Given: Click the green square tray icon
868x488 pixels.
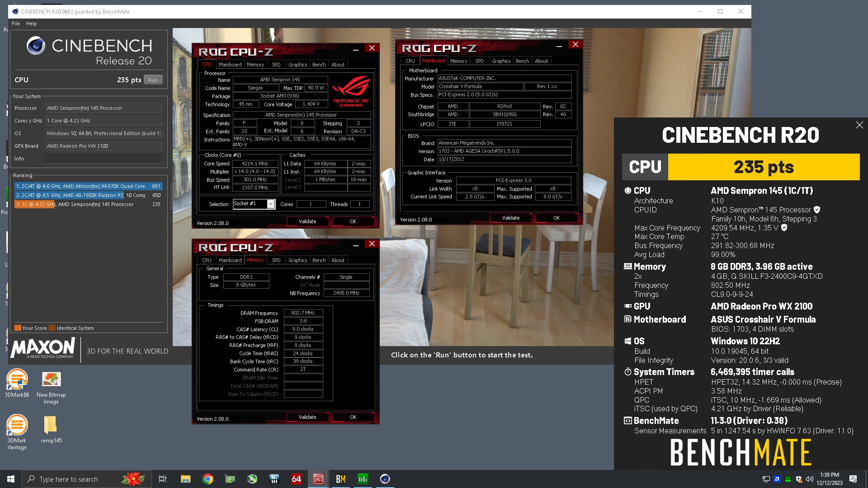Looking at the screenshot, I should point(788,479).
